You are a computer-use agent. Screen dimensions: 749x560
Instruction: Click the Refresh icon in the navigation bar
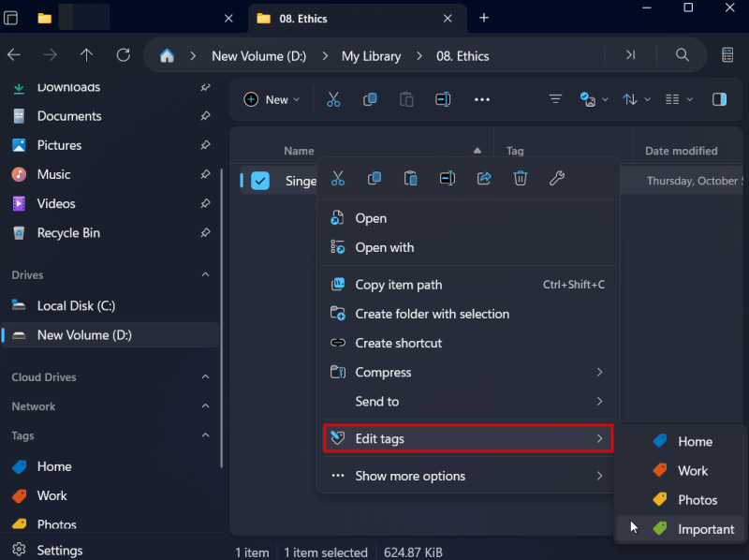point(123,55)
